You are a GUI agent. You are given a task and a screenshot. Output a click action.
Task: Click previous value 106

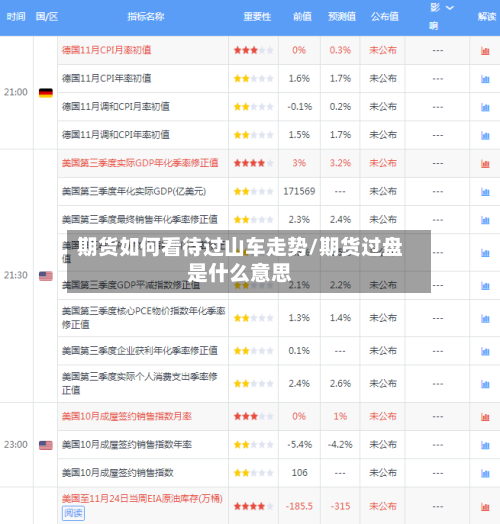coord(299,473)
